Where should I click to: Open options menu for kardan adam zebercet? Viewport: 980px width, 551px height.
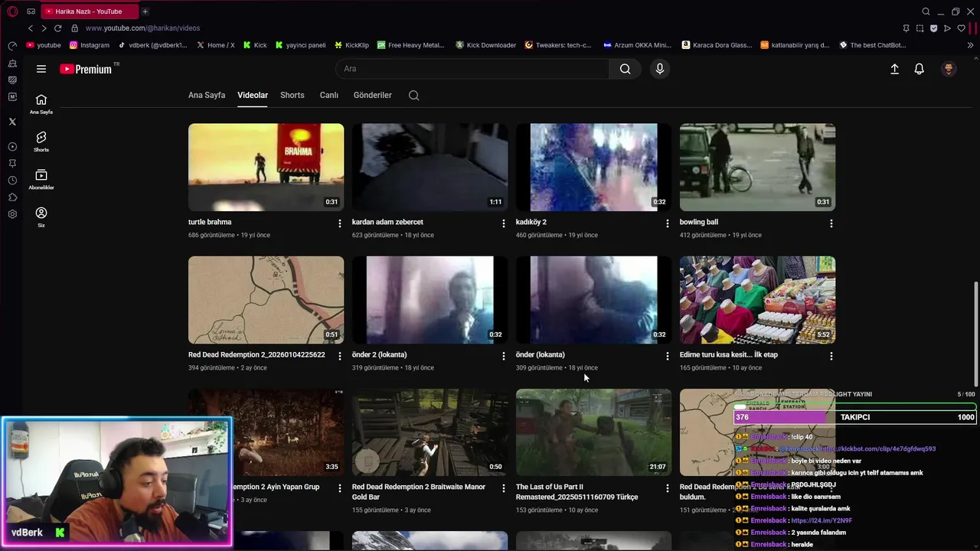[x=504, y=223]
